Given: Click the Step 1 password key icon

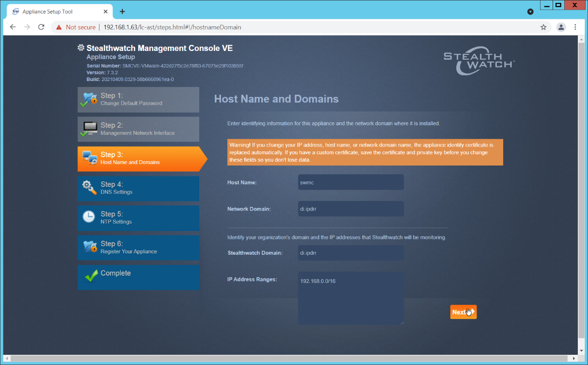Looking at the screenshot, I should click(x=90, y=100).
